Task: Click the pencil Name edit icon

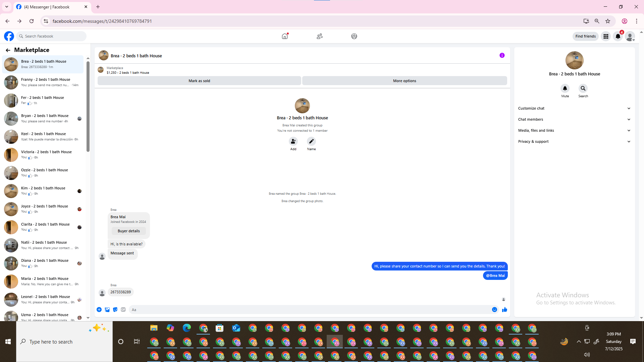Action: tap(311, 141)
